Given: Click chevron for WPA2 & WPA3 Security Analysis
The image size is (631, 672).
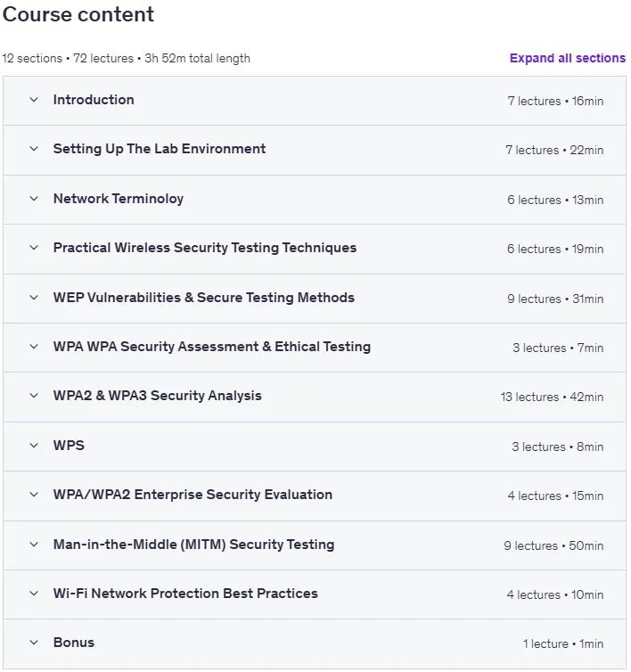Looking at the screenshot, I should point(34,396).
